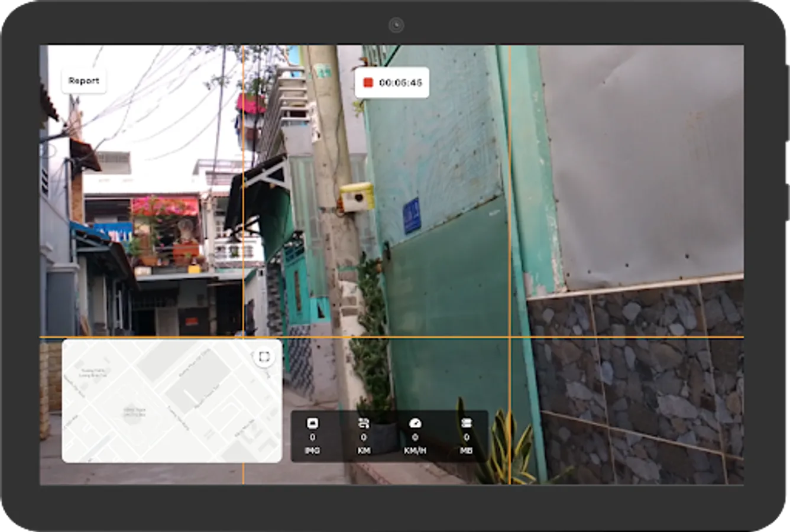Click the image count icon above IMG
The height and width of the screenshot is (532, 790).
click(x=312, y=423)
